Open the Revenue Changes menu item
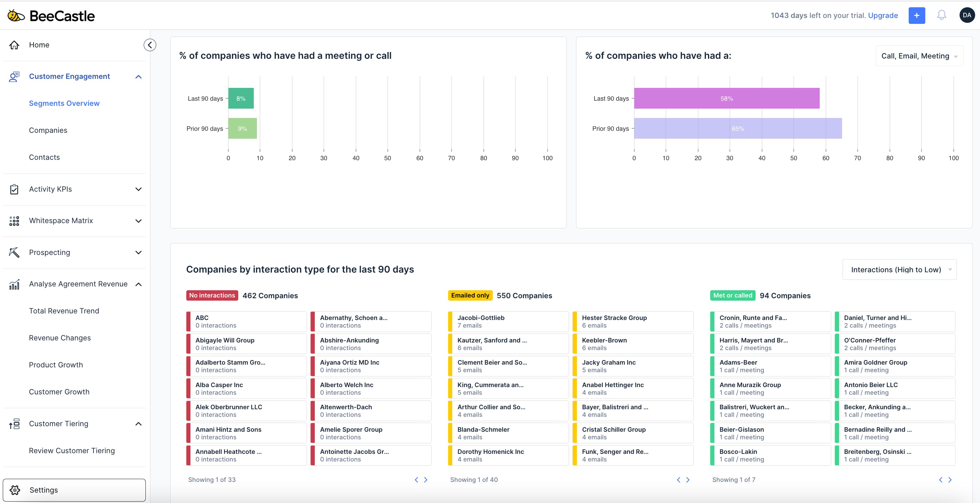The width and height of the screenshot is (980, 503). (60, 338)
